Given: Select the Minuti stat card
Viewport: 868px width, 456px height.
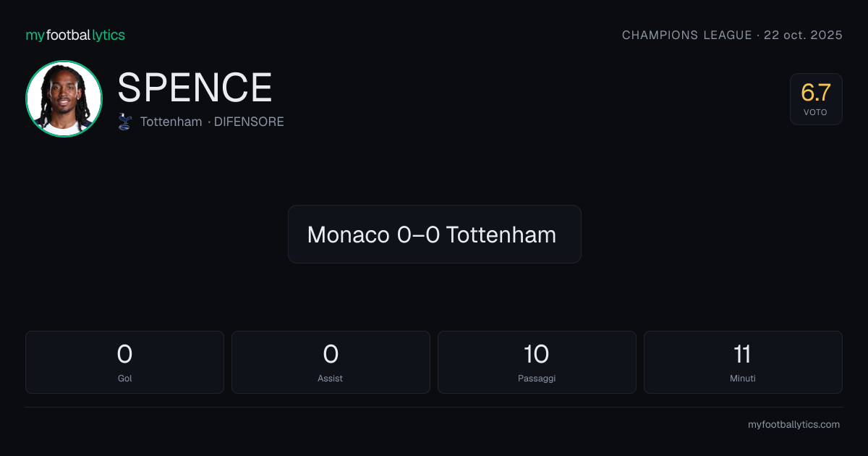Looking at the screenshot, I should pos(743,362).
